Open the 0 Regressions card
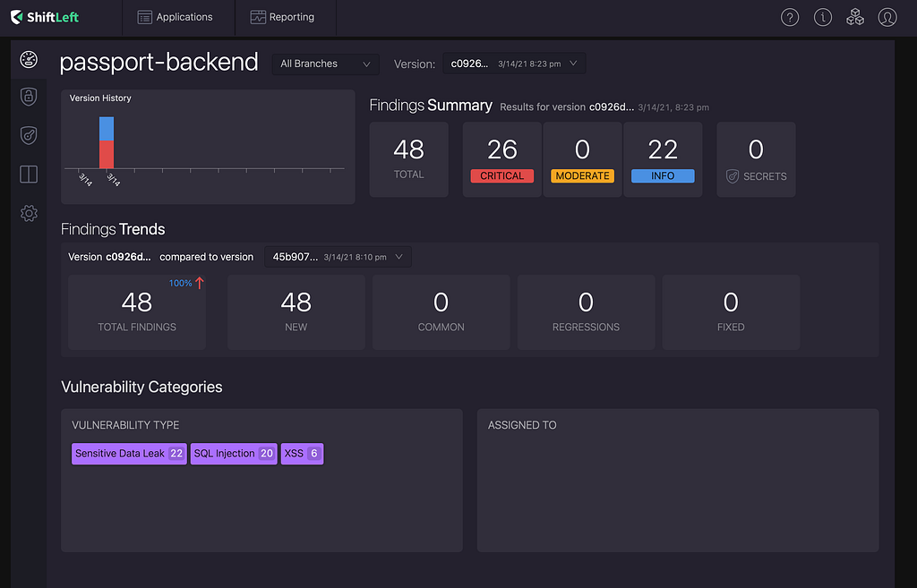This screenshot has height=588, width=917. click(586, 312)
